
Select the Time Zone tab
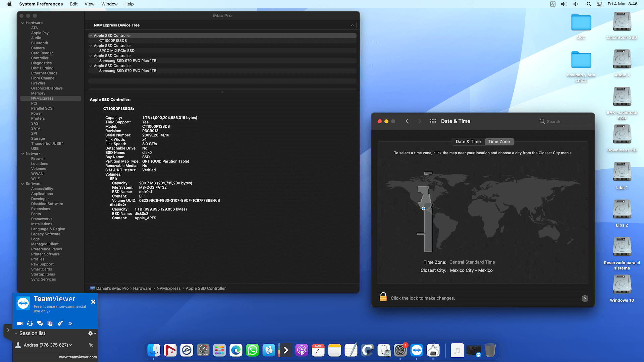tap(499, 142)
